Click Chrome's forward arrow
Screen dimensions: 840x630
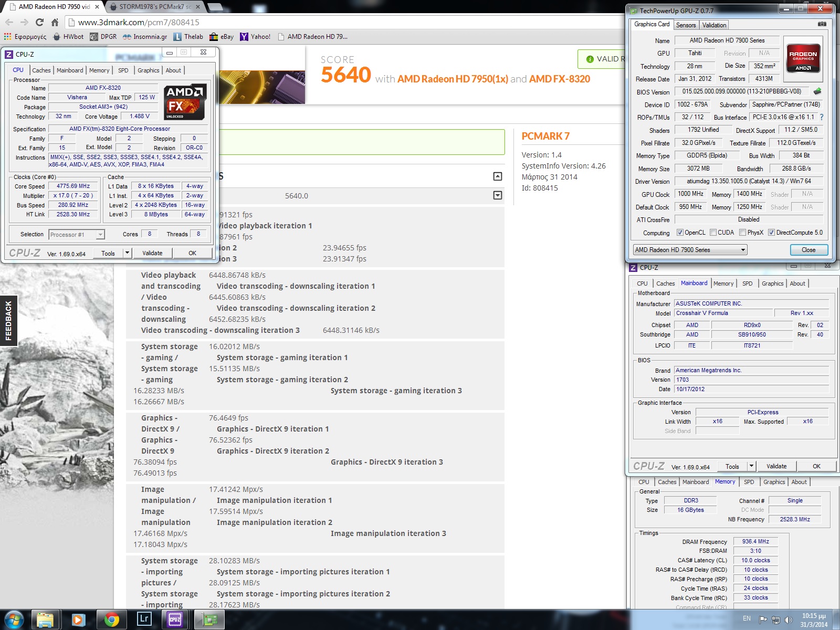click(24, 22)
